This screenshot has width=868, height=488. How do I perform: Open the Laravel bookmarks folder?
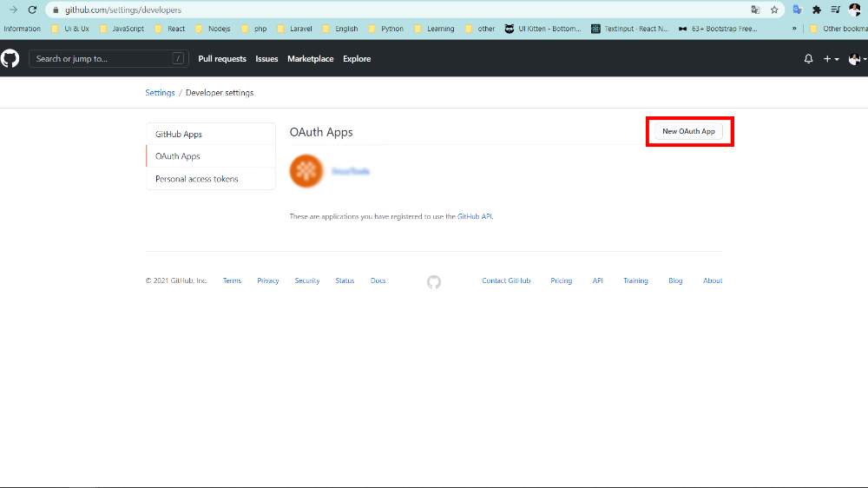click(x=294, y=29)
